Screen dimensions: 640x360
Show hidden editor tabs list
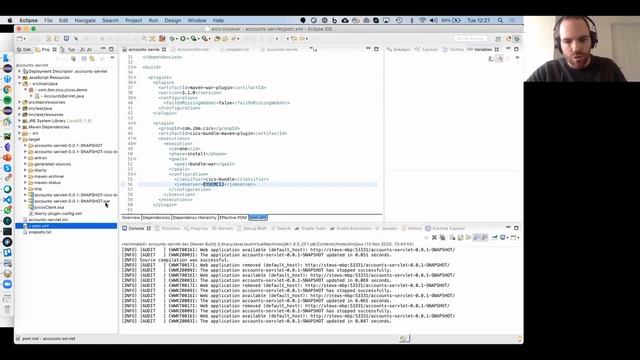click(x=313, y=49)
